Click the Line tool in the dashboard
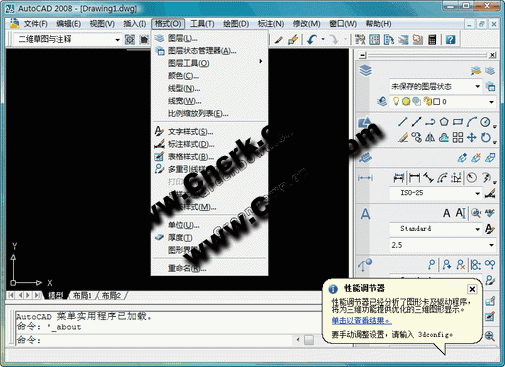505x367 pixels. click(402, 122)
